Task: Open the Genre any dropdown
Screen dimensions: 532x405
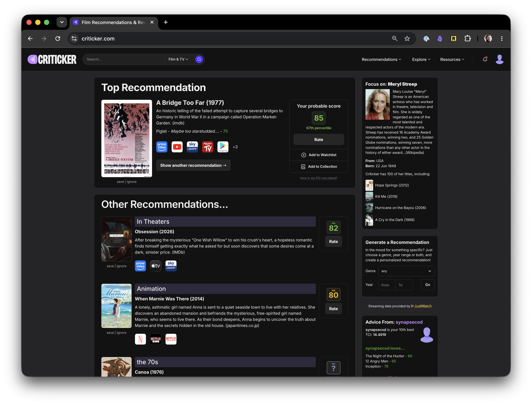Action: [406, 271]
